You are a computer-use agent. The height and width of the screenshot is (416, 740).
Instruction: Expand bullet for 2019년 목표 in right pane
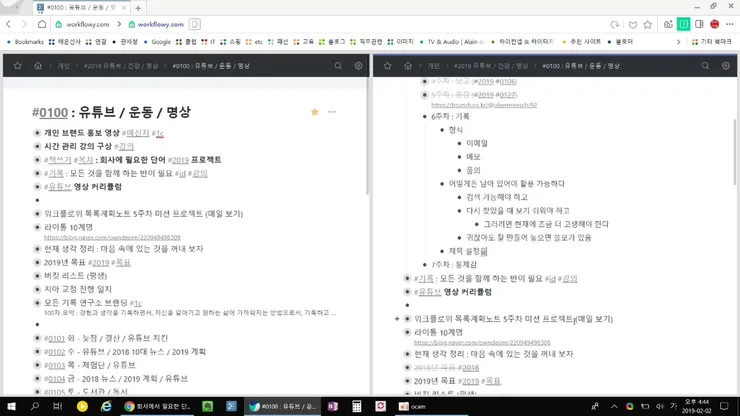point(407,381)
